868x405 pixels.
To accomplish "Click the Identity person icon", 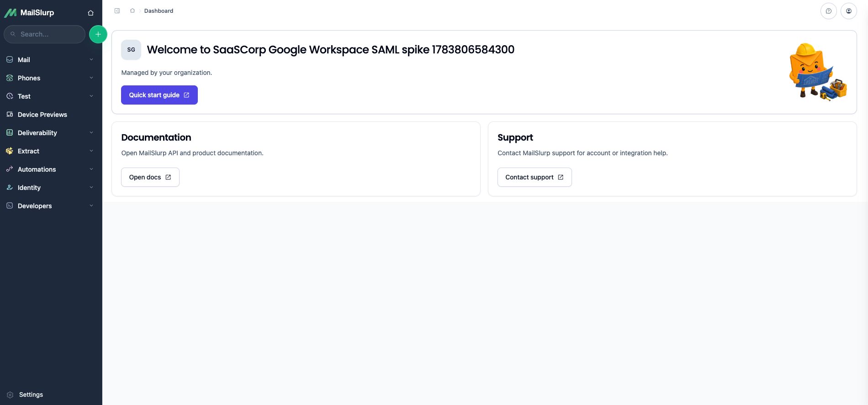I will pyautogui.click(x=10, y=188).
